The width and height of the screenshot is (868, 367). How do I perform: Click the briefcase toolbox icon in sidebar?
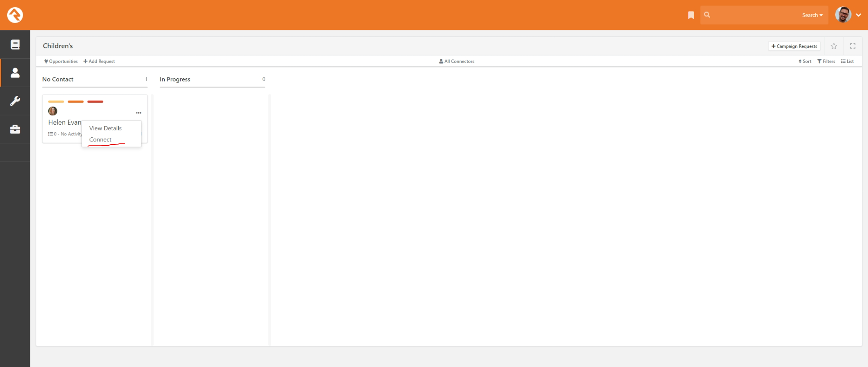pyautogui.click(x=15, y=129)
